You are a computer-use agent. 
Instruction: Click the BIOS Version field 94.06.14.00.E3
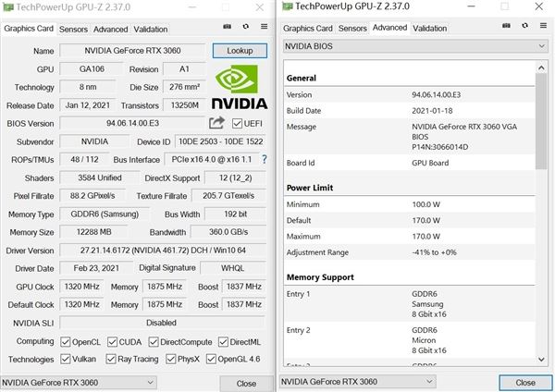coord(132,123)
